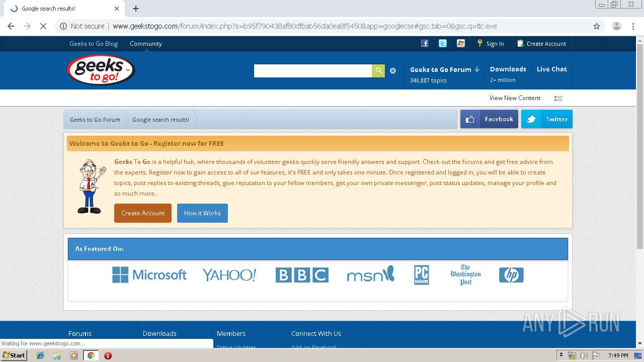View site information for Not secure
Viewport: 644px width, 362px height.
coord(83,26)
